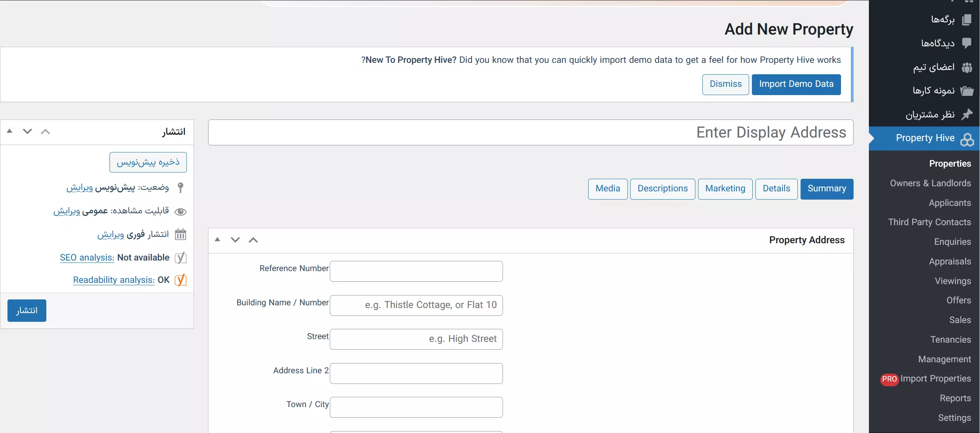Open نمونه کارها menu label
This screenshot has height=433, width=980.
point(934,91)
